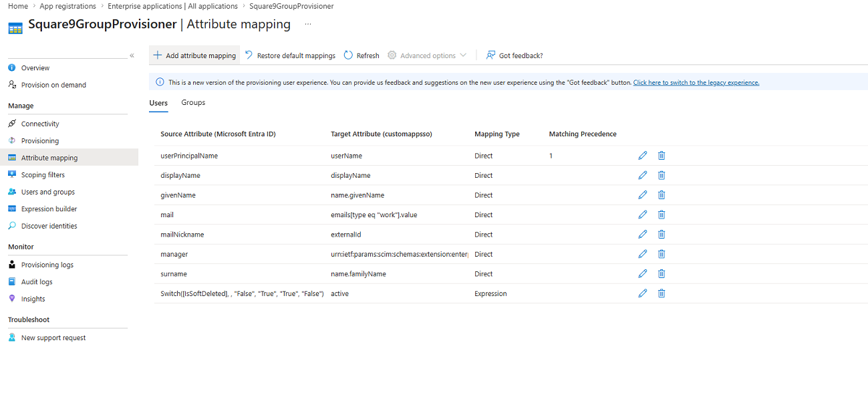Open Provisioning logs in sidebar
The width and height of the screenshot is (868, 403).
[47, 265]
